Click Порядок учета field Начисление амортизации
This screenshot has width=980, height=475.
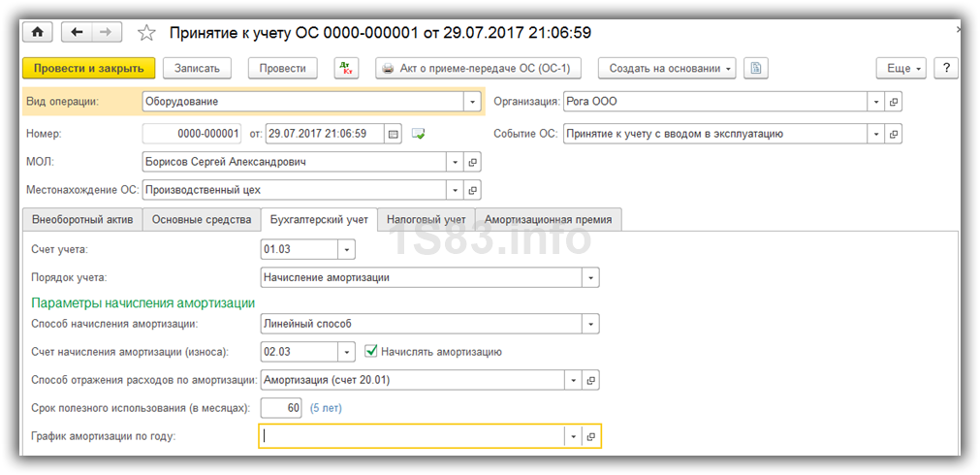point(422,277)
